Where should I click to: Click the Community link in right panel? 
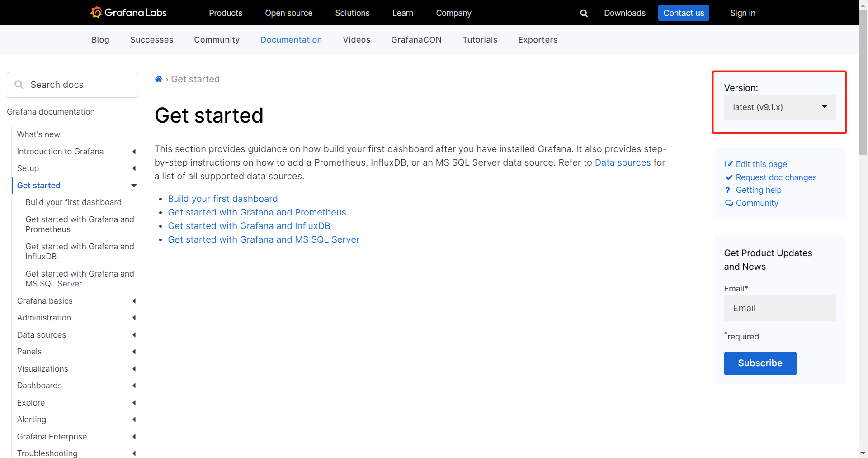click(x=757, y=203)
